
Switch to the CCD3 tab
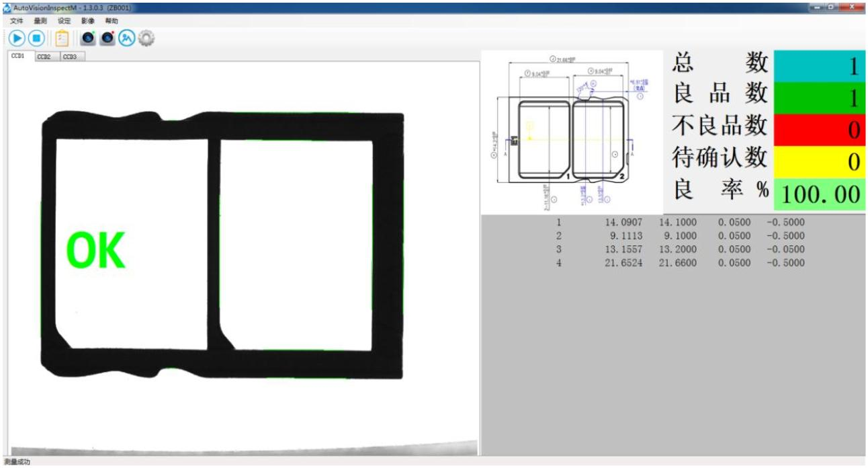coord(70,57)
